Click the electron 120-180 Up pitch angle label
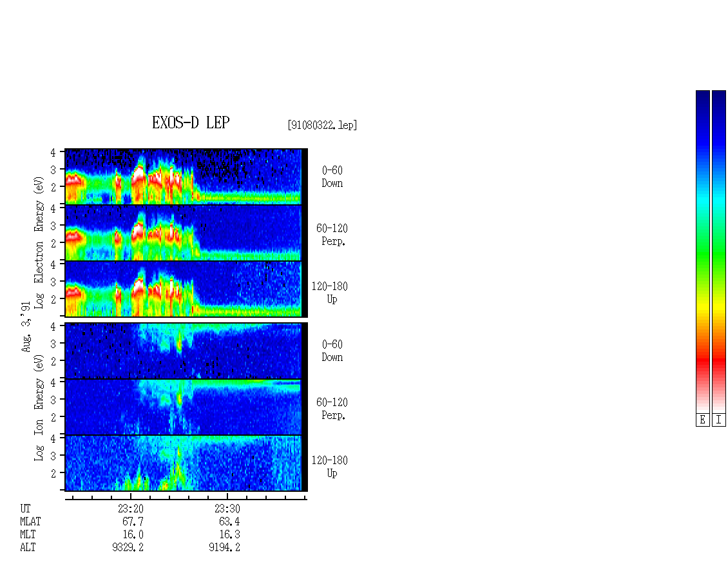This screenshot has height=564, width=728. [x=329, y=293]
